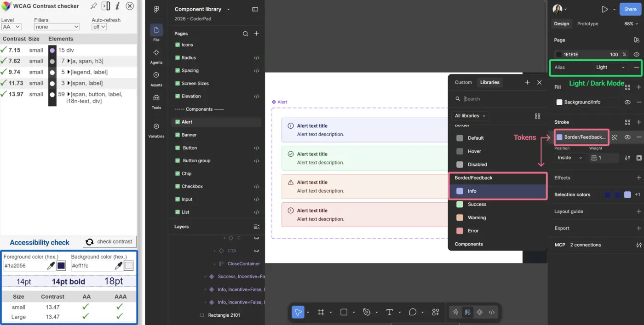Toggle the sidebar collapse icon
This screenshot has height=325, width=644.
tap(255, 9)
